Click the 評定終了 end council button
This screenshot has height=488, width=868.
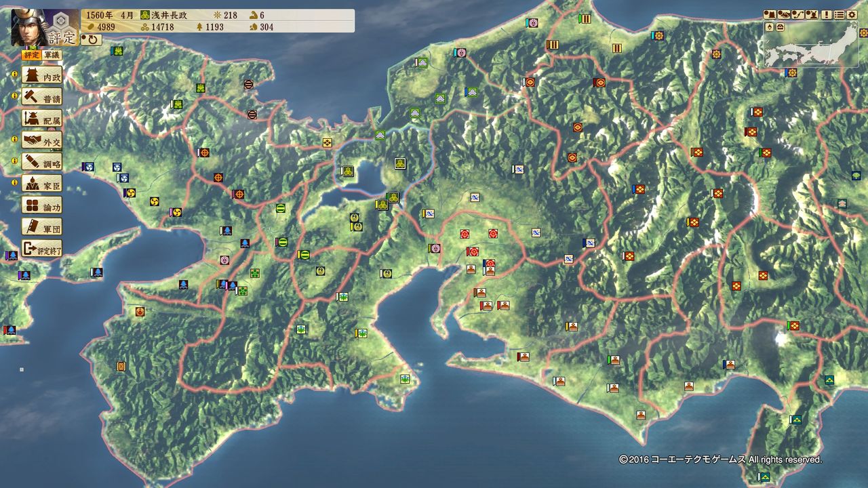(x=42, y=248)
